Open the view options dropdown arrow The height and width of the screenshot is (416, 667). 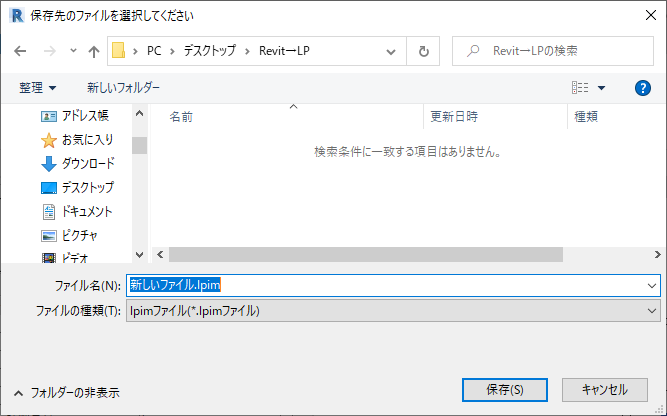(x=602, y=88)
